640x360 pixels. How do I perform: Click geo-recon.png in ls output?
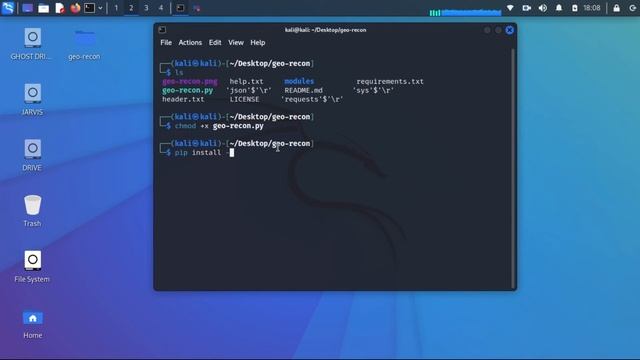click(190, 81)
